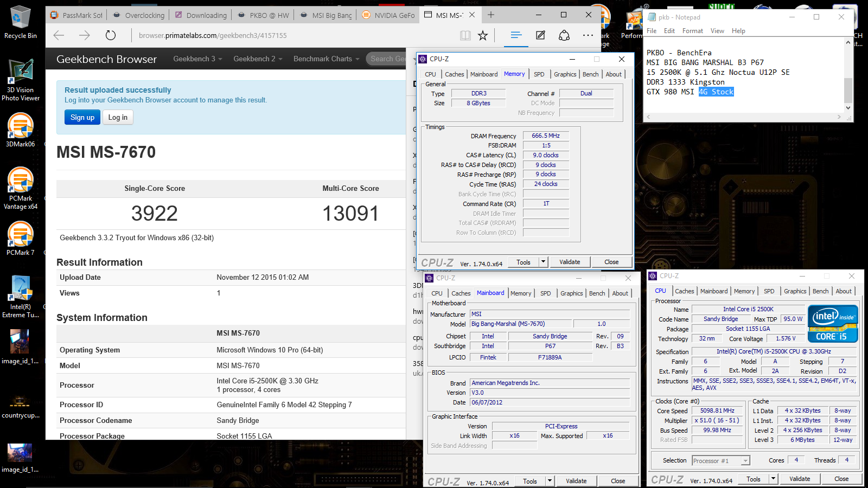The height and width of the screenshot is (488, 868).
Task: Click BIOS date 06/07/2012 field
Action: [550, 402]
